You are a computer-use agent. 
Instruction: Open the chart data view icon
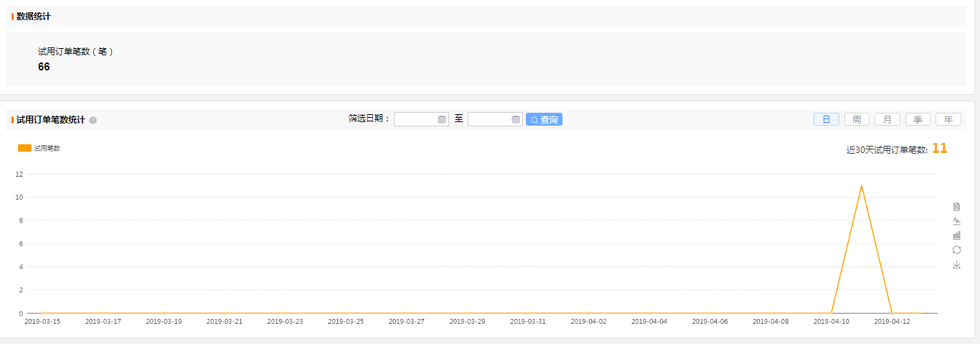pos(956,207)
